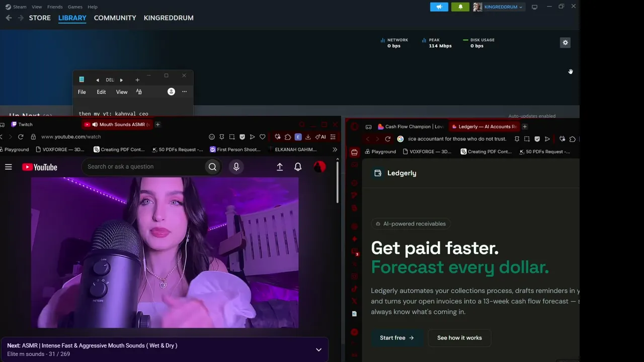The image size is (644, 362).
Task: Go to Steam LIBRARY section
Action: 72,18
